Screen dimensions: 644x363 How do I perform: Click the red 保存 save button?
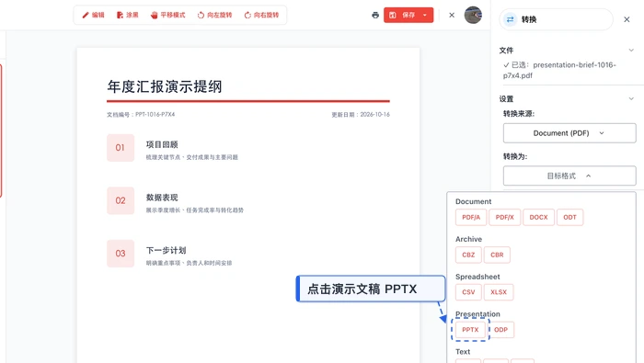[x=403, y=16]
